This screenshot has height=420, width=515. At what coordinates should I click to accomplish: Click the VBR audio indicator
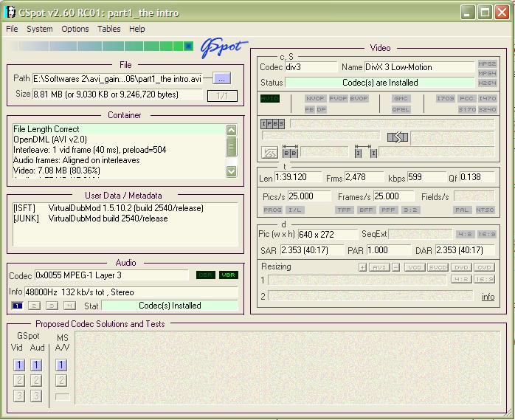(x=228, y=275)
